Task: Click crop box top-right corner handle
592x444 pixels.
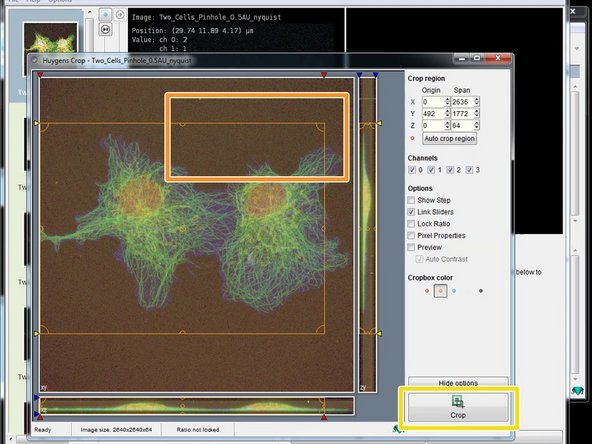Action: 321,127
